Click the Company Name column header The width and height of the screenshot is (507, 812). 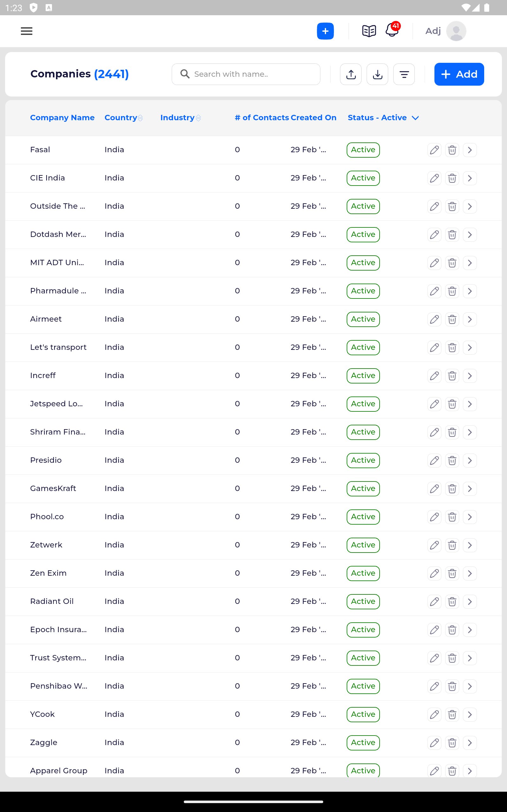tap(62, 118)
